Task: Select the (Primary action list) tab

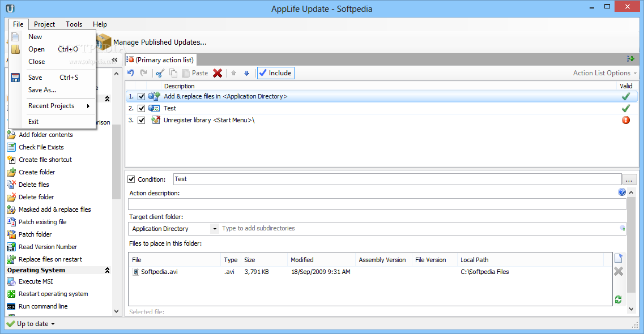Action: 161,60
